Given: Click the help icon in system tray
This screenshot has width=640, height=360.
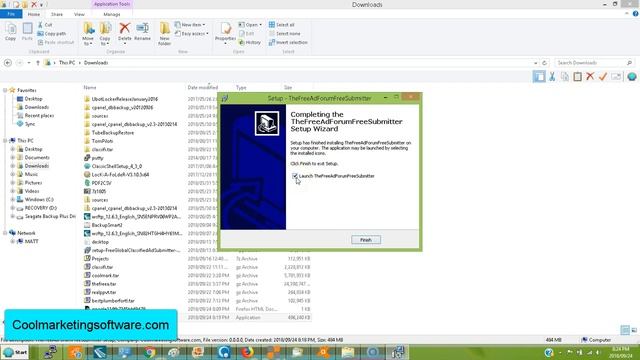Looking at the screenshot, I should (x=549, y=352).
